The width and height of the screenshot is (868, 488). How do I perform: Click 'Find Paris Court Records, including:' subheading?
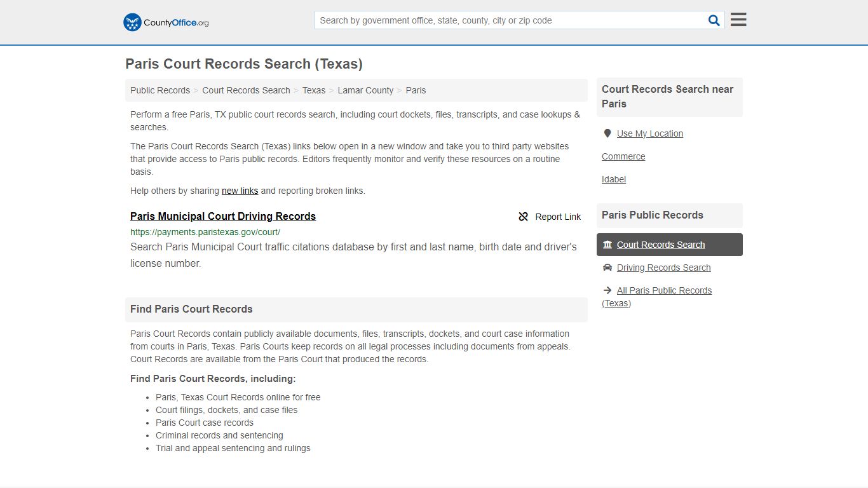[x=213, y=379]
